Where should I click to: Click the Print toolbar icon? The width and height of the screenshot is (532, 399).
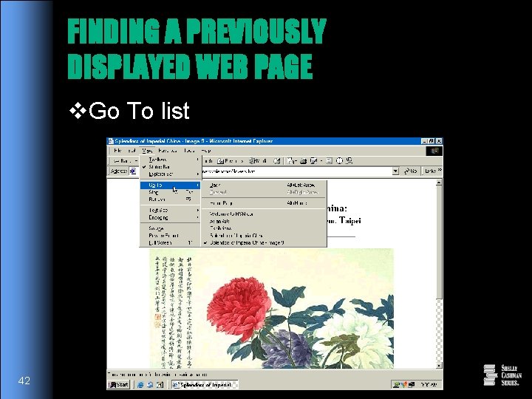click(x=304, y=161)
